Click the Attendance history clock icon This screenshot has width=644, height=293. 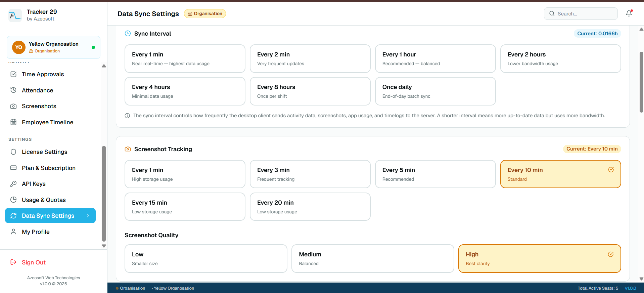point(13,90)
